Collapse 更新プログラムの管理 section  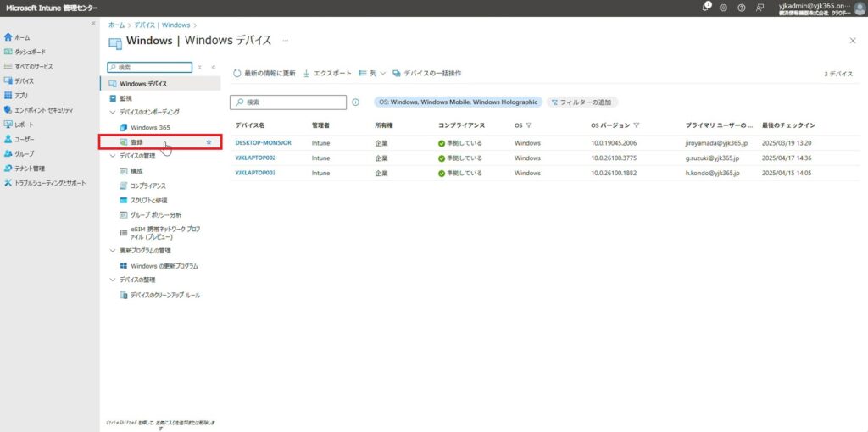click(x=113, y=251)
